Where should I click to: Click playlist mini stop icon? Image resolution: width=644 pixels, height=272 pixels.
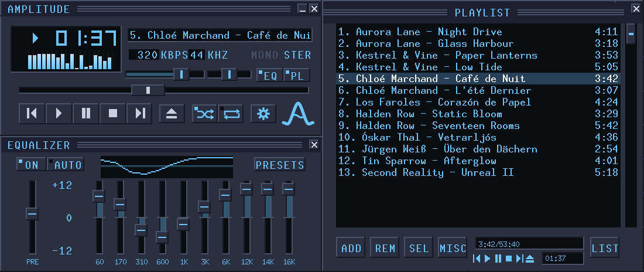(508, 259)
